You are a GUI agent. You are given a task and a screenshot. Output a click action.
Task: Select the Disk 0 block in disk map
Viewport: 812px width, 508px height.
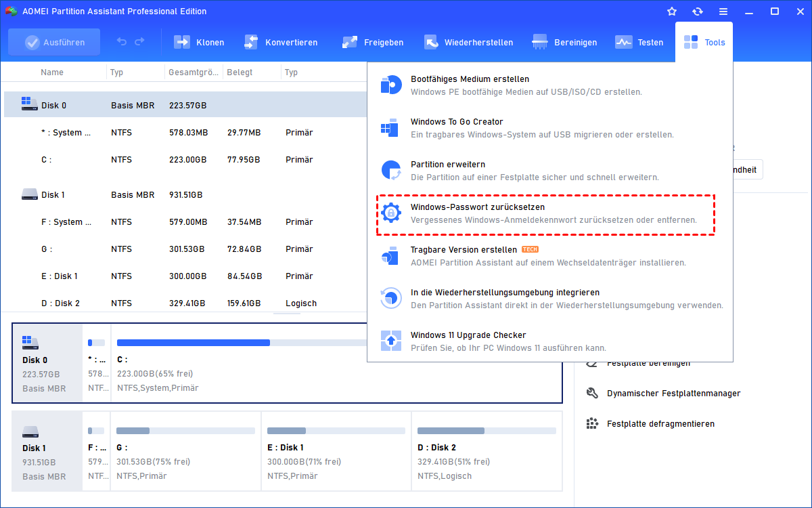click(x=47, y=363)
